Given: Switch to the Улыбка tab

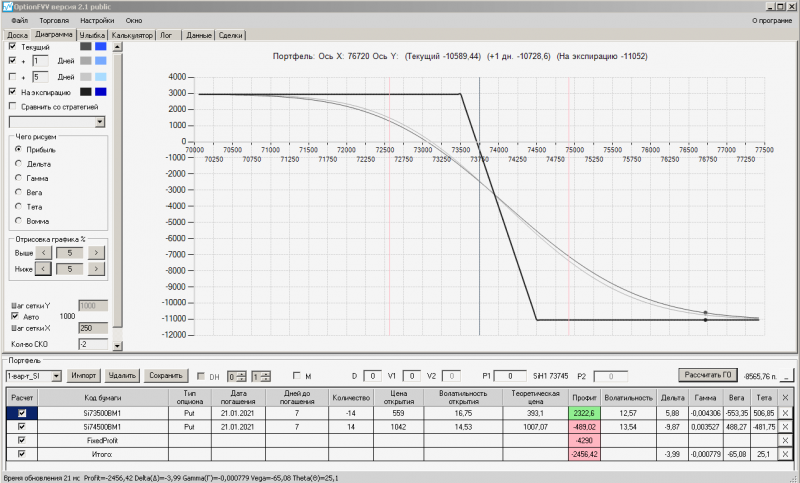Looking at the screenshot, I should click(92, 35).
